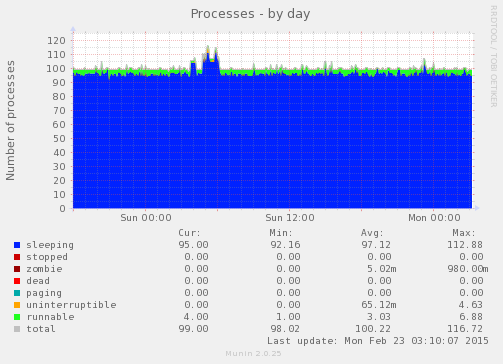Click the 90 y-axis tick label
Screen dimensions: 503x364
coord(59,83)
